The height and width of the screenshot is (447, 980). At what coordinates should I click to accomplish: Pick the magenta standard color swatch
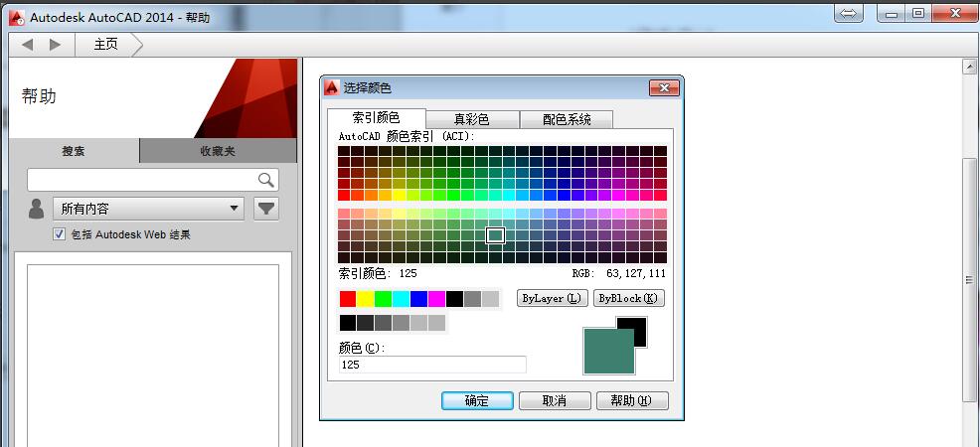(x=437, y=299)
